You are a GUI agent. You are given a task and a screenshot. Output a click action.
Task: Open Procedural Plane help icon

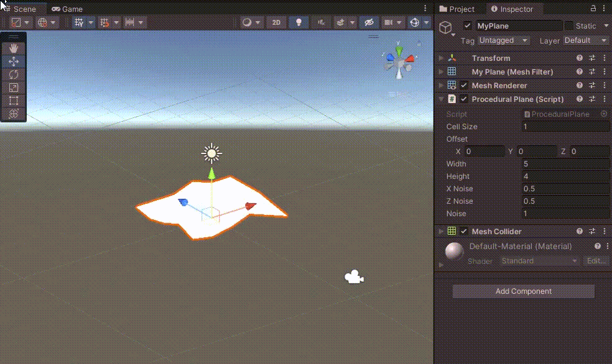580,99
